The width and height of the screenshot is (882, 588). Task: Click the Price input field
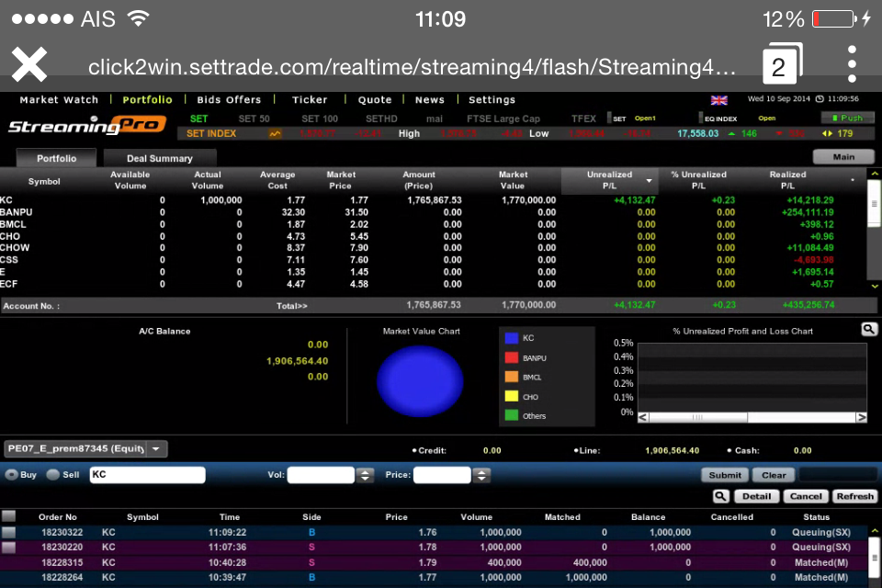[442, 475]
